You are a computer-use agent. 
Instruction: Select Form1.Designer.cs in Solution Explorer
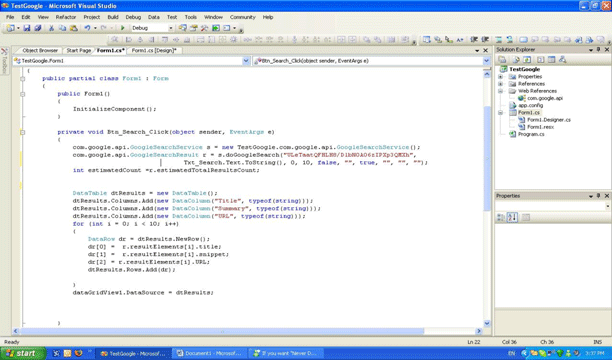tap(549, 120)
